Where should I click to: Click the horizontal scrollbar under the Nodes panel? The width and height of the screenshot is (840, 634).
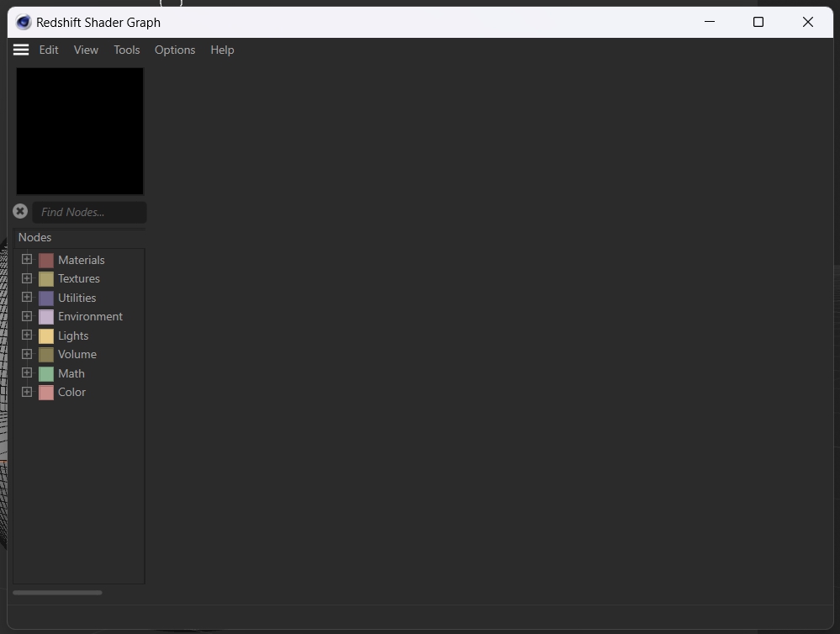click(x=57, y=593)
